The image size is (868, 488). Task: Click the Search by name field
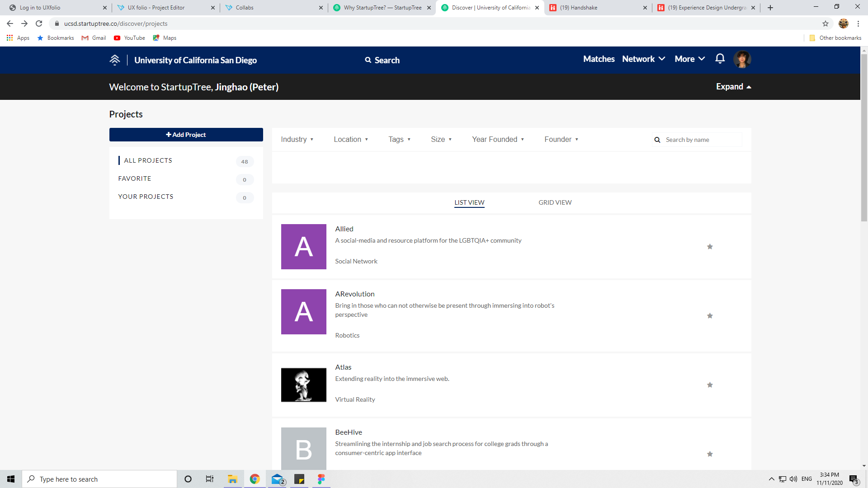pyautogui.click(x=701, y=140)
